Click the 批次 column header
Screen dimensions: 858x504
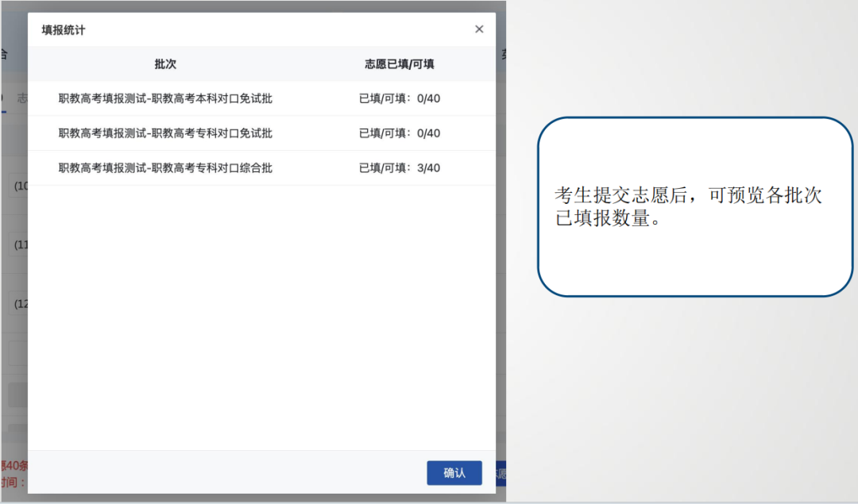click(165, 64)
